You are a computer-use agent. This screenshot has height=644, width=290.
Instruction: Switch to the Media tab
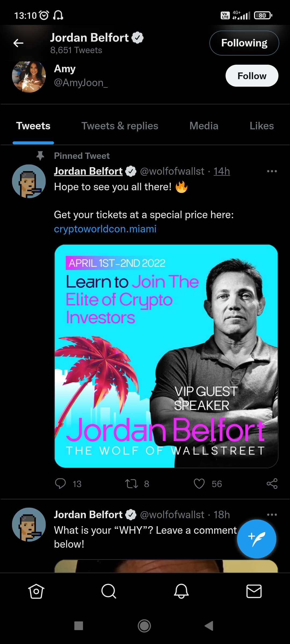(204, 126)
